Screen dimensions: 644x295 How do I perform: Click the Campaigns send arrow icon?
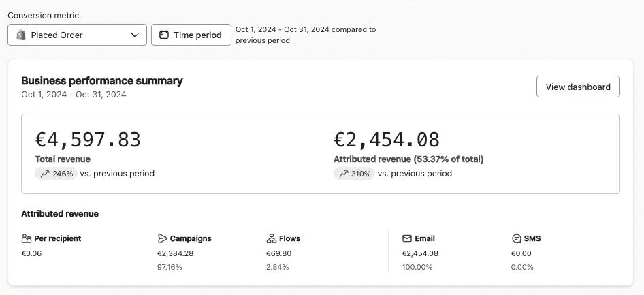162,238
